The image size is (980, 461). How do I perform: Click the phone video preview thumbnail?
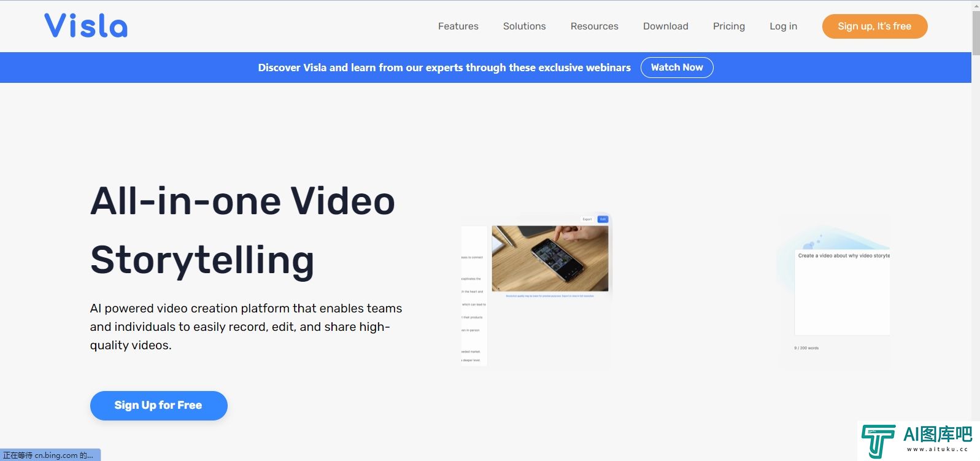[x=550, y=258]
